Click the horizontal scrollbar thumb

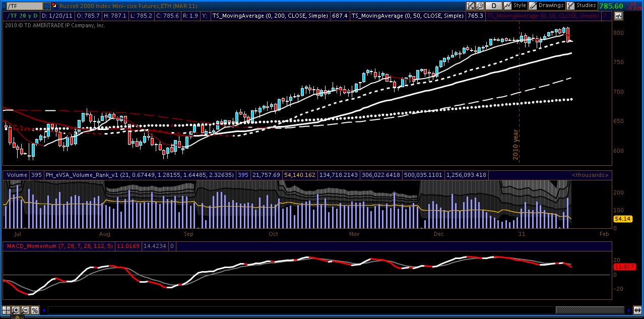590,310
